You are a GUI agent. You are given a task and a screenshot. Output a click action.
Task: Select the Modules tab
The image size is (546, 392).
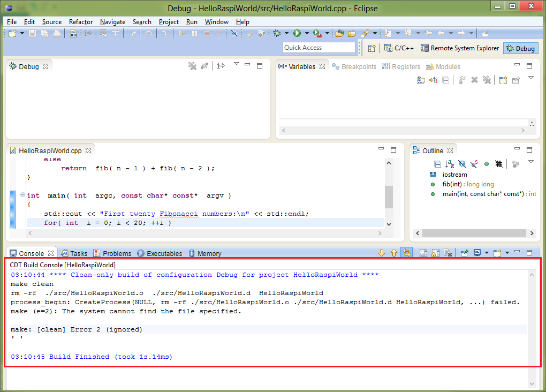tap(443, 66)
